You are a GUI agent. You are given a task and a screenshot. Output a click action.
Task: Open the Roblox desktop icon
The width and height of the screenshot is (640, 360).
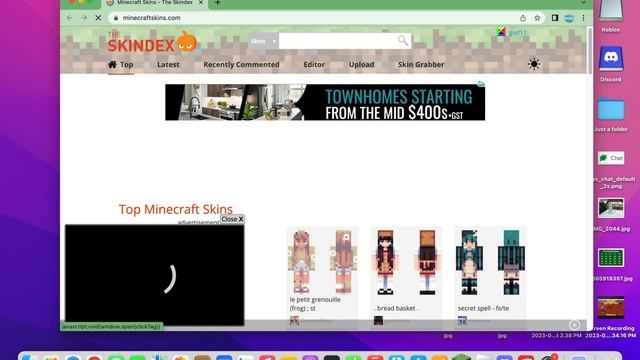[x=611, y=16]
